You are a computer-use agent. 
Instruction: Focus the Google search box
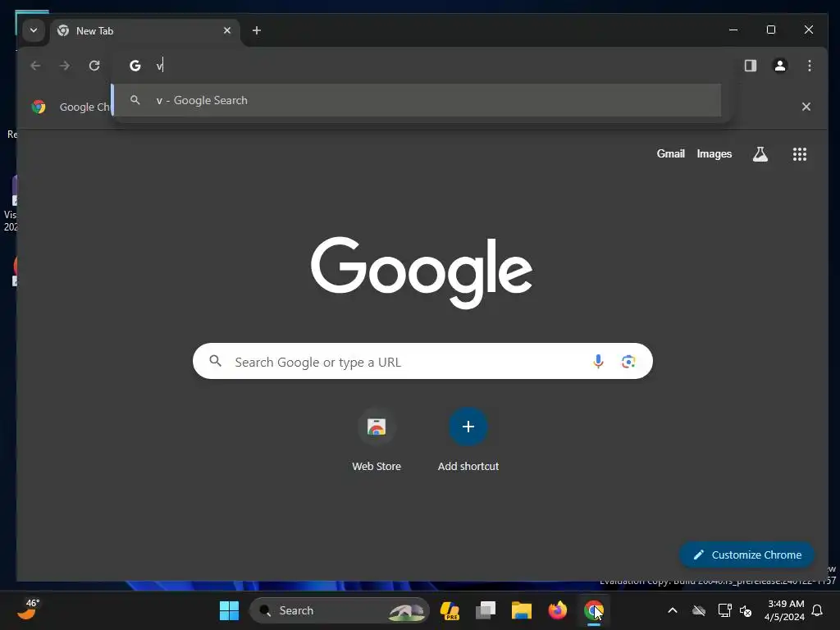[422, 361]
